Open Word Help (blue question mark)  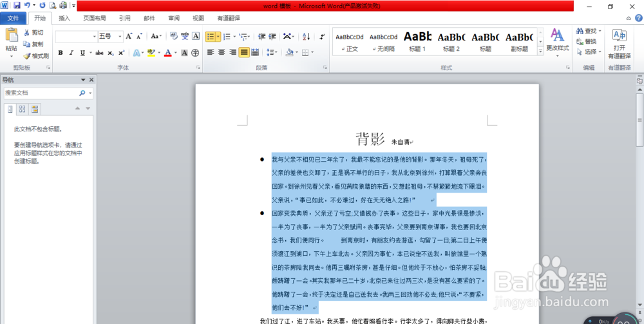(639, 18)
